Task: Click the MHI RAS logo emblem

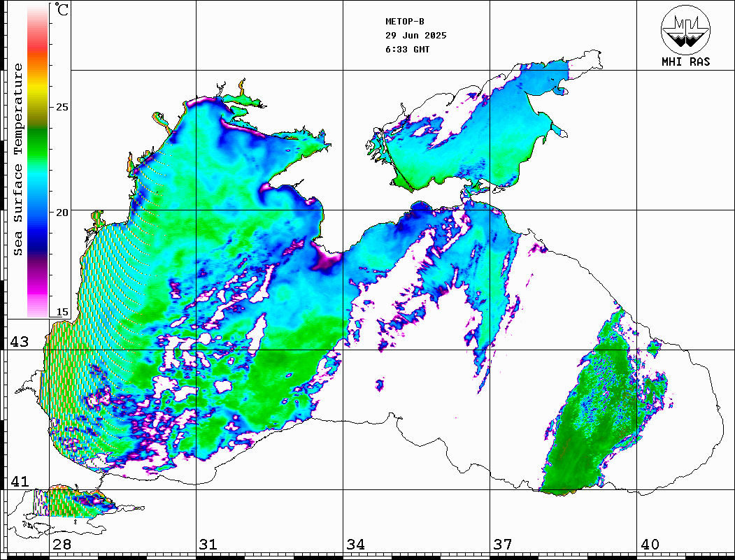Action: coord(686,29)
